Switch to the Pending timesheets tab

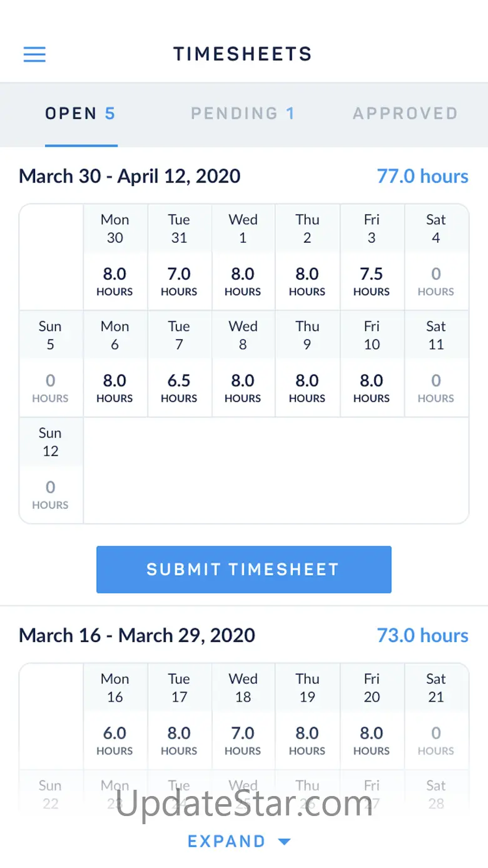pos(243,114)
